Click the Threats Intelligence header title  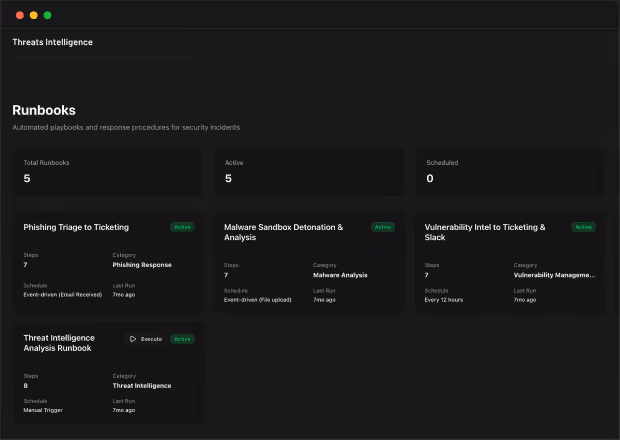coord(53,42)
